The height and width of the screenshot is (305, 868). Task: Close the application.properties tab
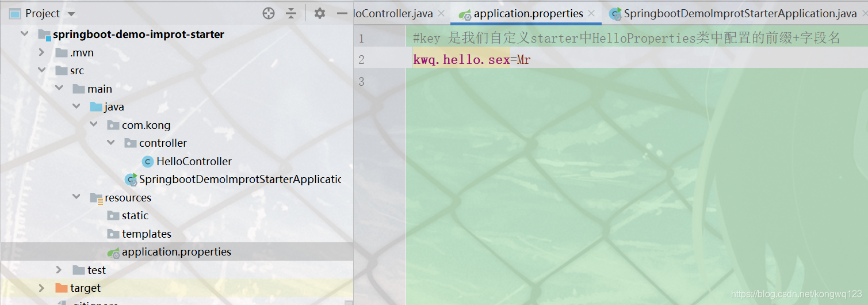pyautogui.click(x=591, y=13)
